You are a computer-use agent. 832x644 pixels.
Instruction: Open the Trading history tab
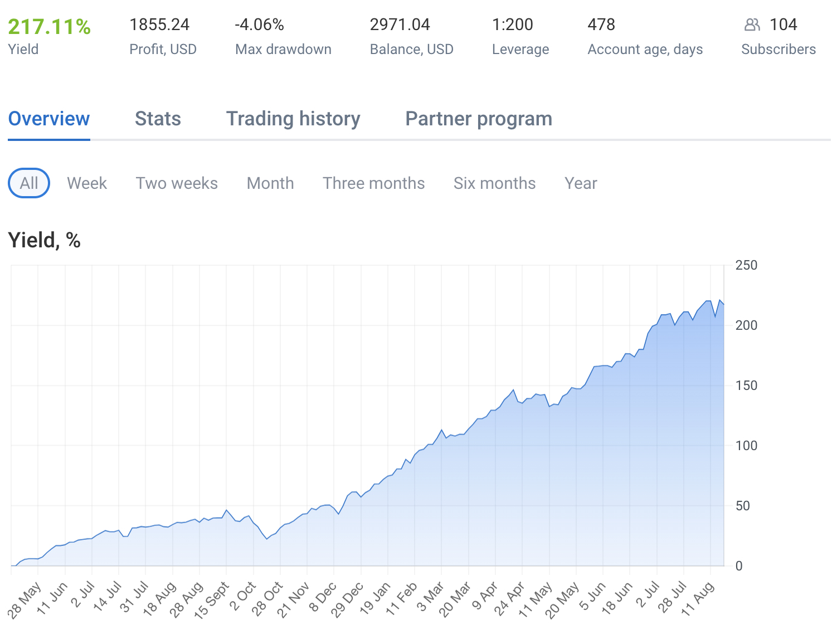pos(293,119)
